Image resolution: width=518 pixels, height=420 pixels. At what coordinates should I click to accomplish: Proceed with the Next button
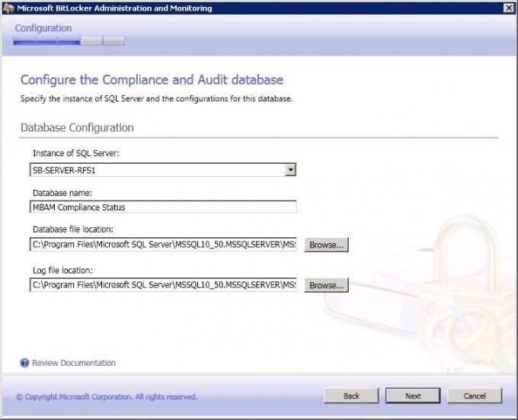point(413,396)
